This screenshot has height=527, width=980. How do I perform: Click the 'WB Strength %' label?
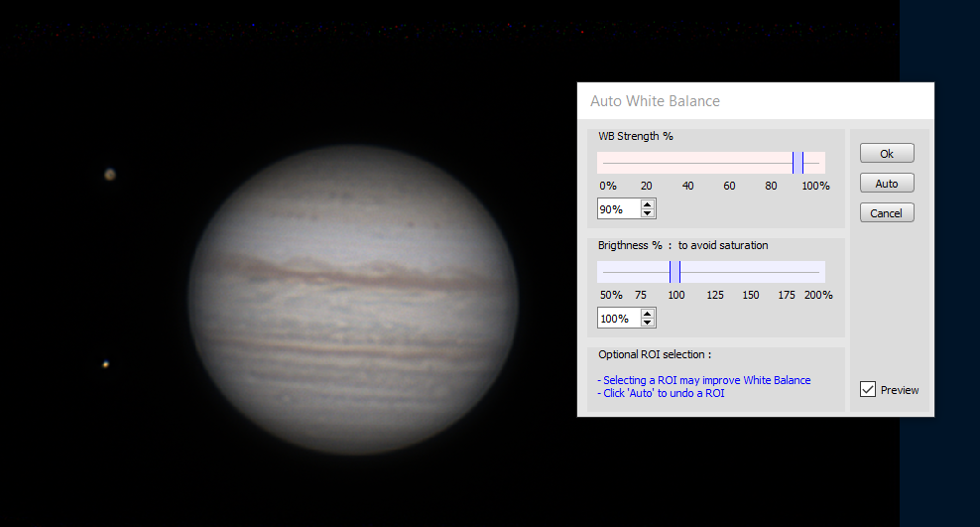(636, 136)
